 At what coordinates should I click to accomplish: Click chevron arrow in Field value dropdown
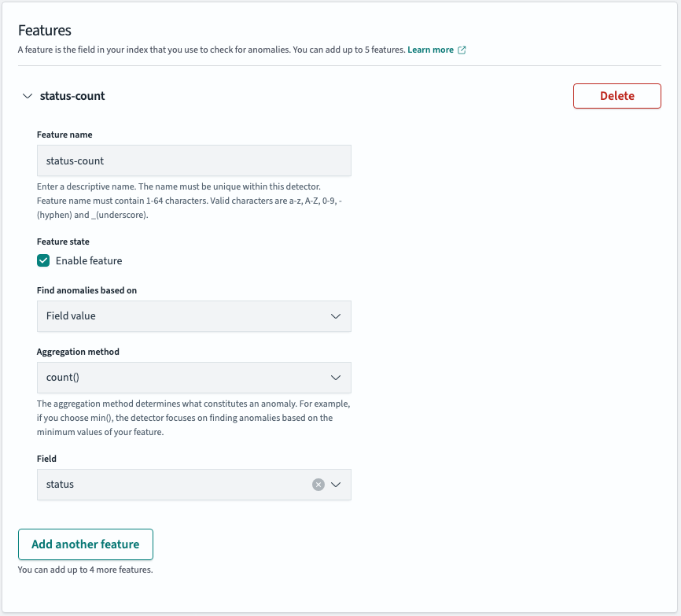336,316
